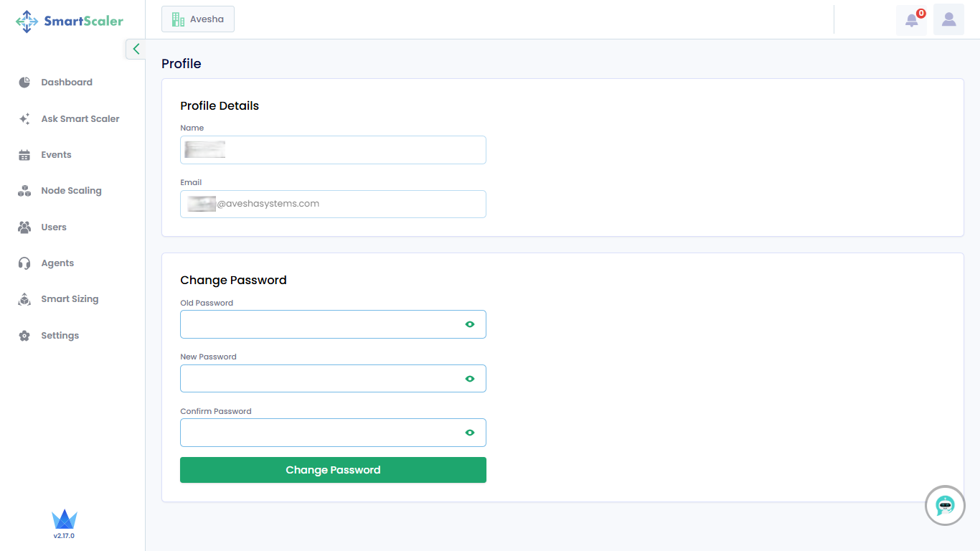Open user profile avatar menu
Image resolution: width=980 pixels, height=551 pixels.
point(948,19)
